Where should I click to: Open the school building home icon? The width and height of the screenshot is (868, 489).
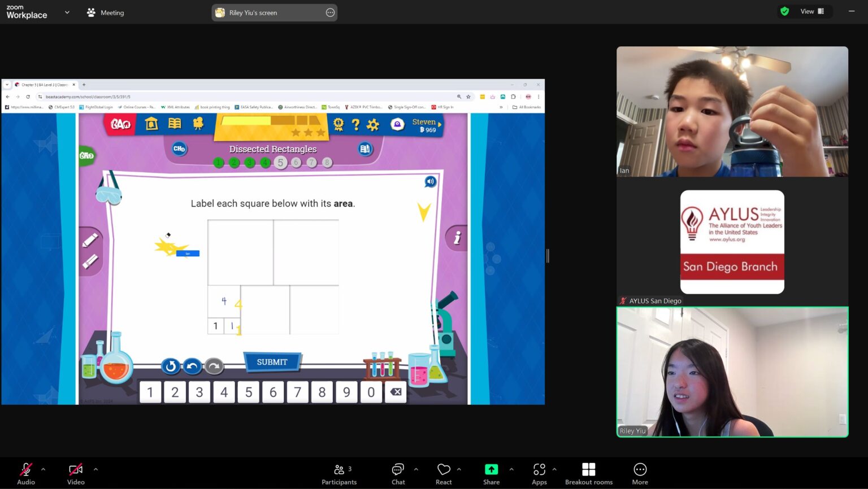151,124
